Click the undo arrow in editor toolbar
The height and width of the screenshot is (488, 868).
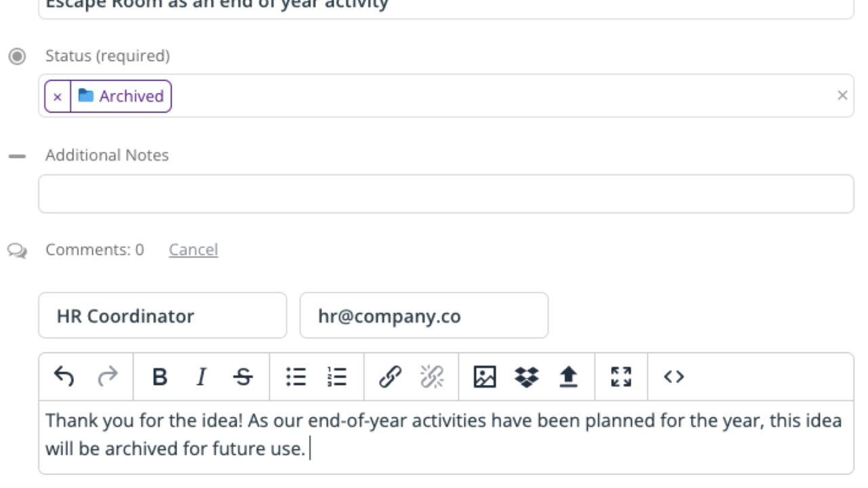(64, 376)
